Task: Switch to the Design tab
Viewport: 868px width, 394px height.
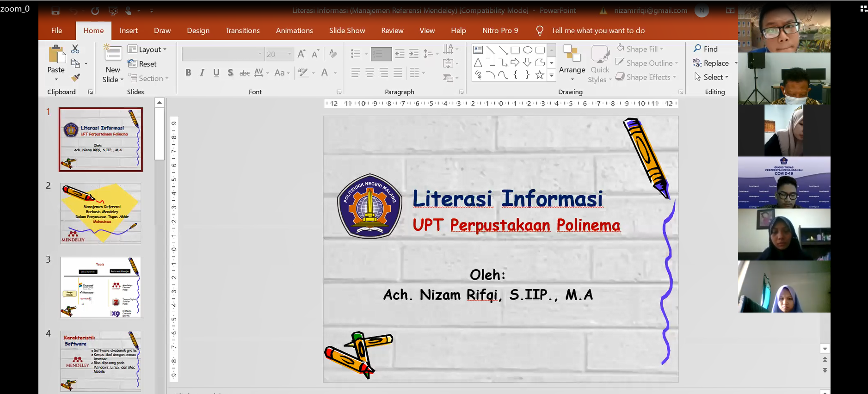Action: pos(198,31)
